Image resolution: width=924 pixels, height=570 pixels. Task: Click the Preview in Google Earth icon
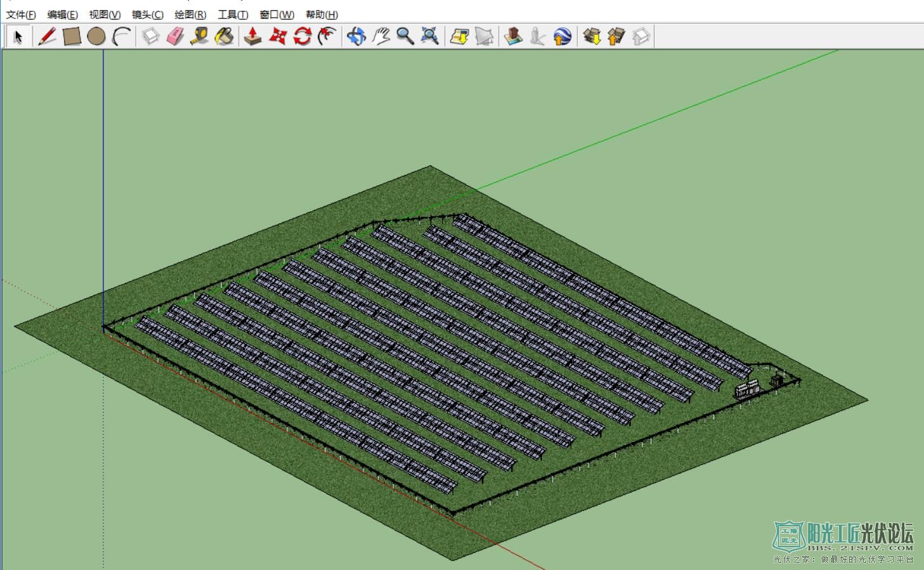(563, 37)
